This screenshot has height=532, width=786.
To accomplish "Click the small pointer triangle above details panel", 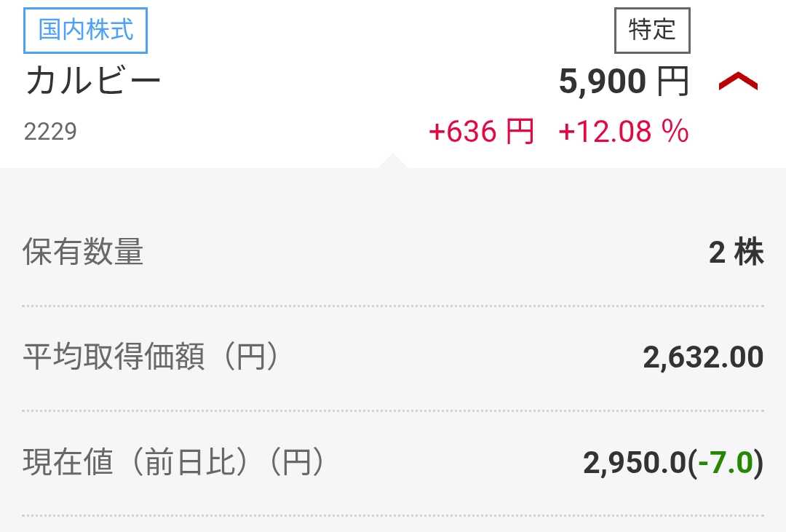I will (x=393, y=161).
